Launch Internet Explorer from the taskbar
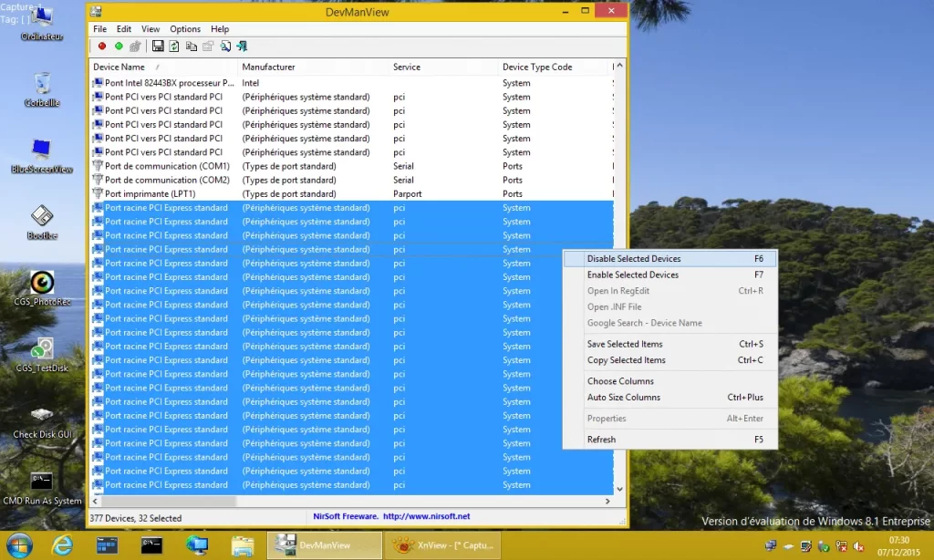This screenshot has height=560, width=934. point(62,545)
